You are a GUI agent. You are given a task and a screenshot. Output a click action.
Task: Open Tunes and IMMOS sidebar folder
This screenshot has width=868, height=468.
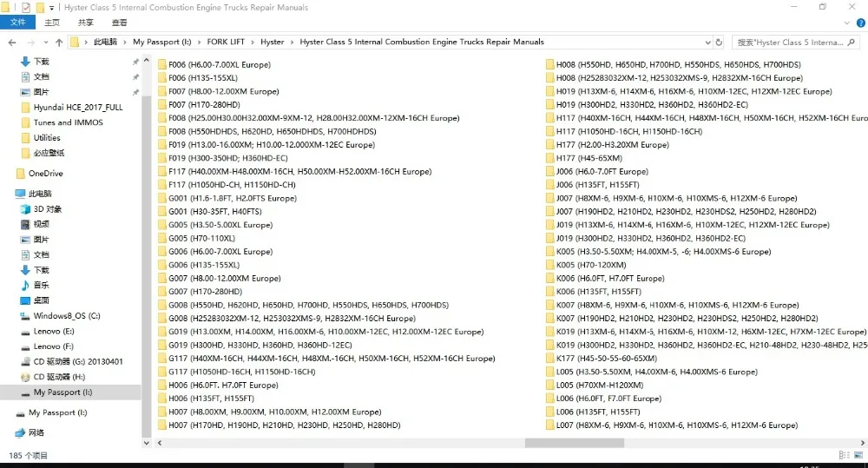[68, 122]
